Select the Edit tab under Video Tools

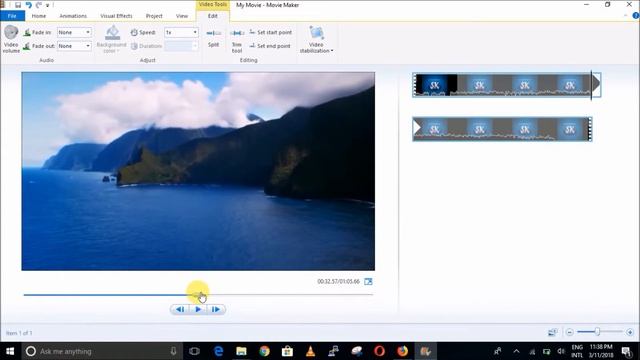213,16
